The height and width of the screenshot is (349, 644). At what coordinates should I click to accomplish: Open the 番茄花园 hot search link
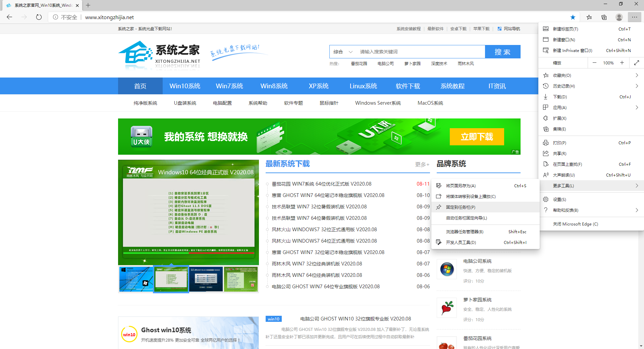pyautogui.click(x=359, y=63)
